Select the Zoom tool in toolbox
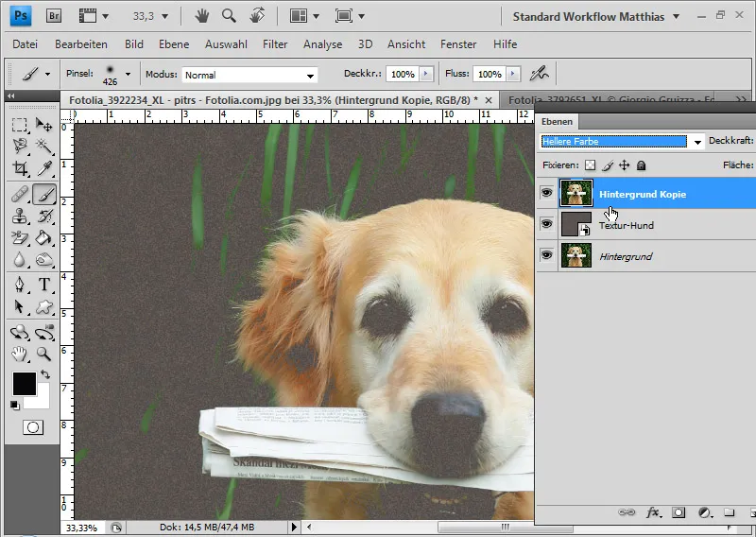The width and height of the screenshot is (756, 537). click(44, 355)
